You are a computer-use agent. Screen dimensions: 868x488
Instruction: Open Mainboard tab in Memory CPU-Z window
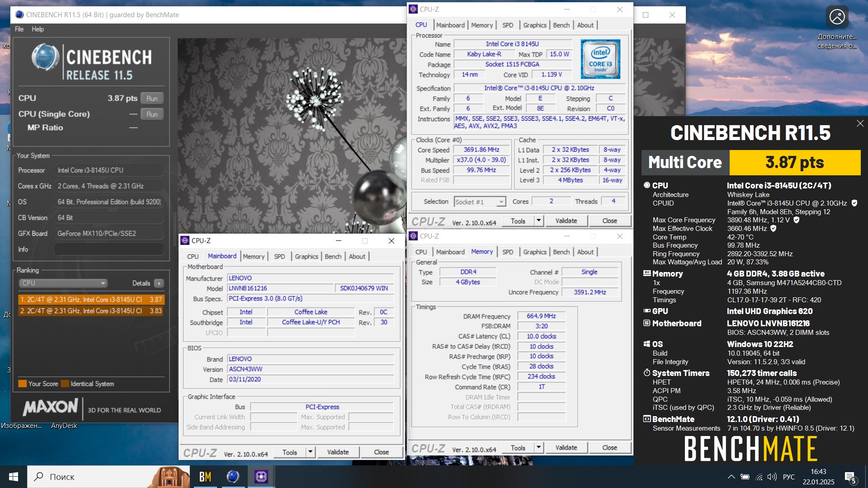point(450,252)
